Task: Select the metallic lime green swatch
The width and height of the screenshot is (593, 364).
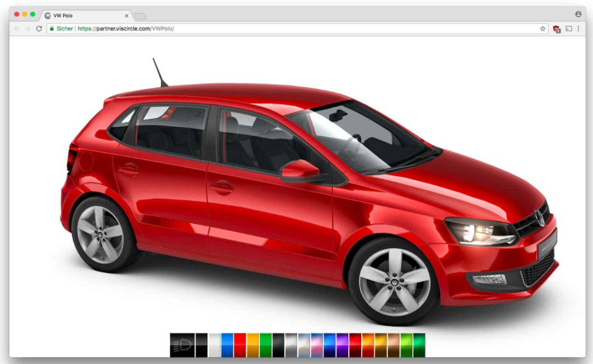Action: (x=407, y=345)
